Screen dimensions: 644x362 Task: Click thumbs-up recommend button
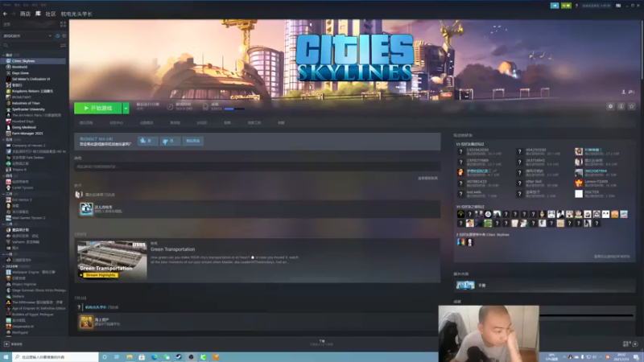coord(147,141)
